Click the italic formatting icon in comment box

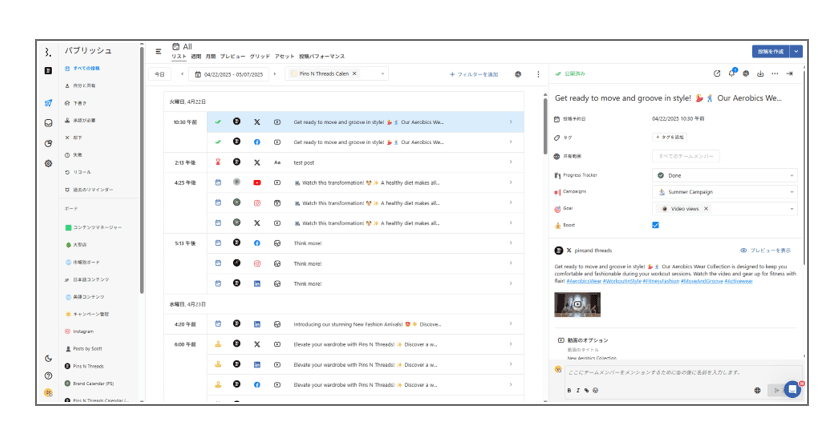tap(578, 390)
